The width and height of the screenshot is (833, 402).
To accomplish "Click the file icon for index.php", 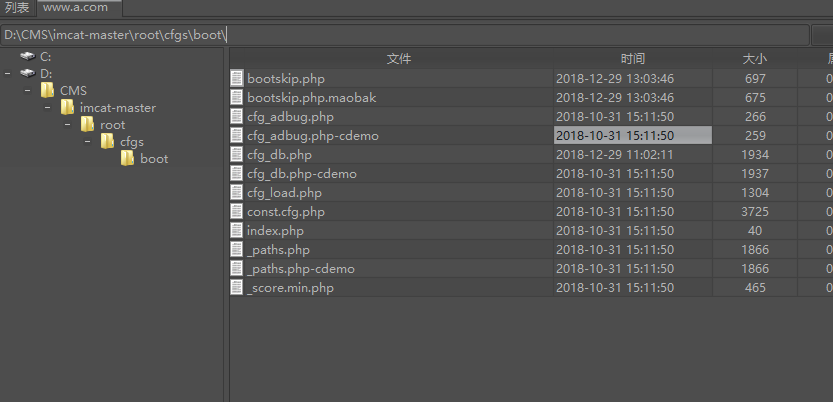I will tap(237, 231).
